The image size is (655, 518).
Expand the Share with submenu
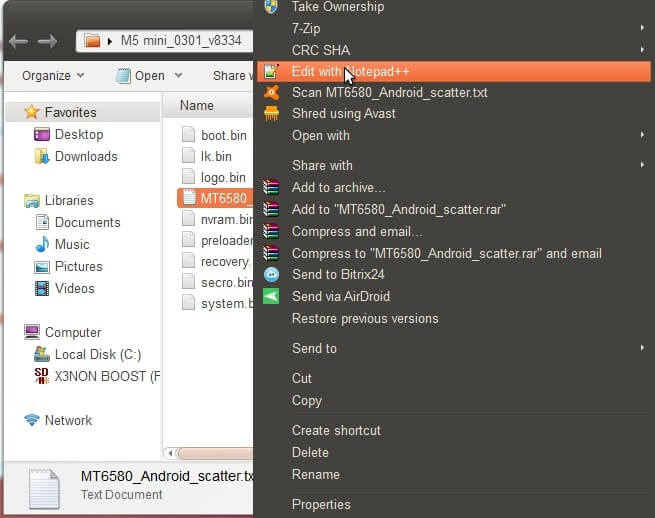(642, 165)
